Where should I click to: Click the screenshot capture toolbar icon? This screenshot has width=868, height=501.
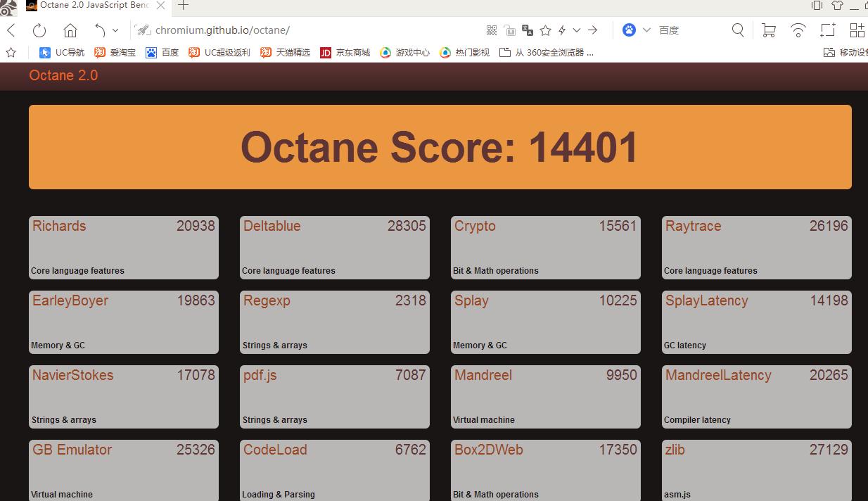828,30
